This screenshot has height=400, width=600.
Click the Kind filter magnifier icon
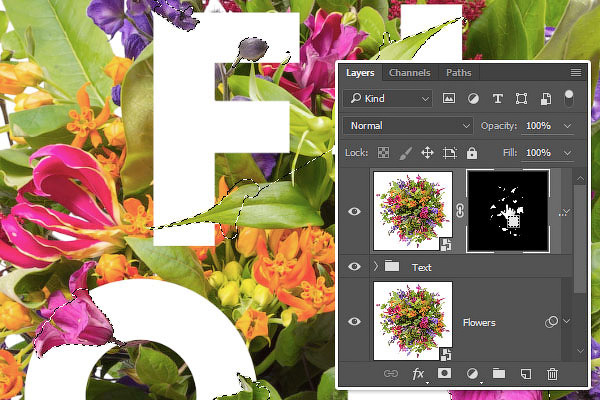356,98
